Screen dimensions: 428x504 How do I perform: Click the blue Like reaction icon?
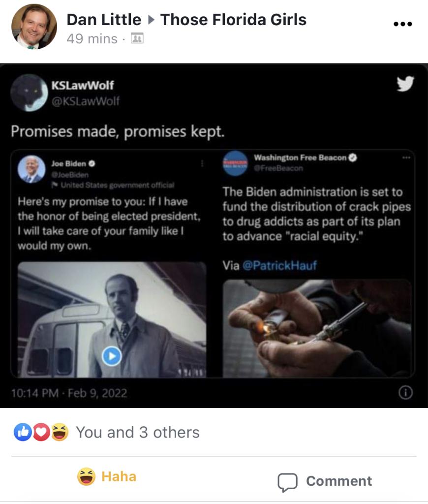(23, 432)
